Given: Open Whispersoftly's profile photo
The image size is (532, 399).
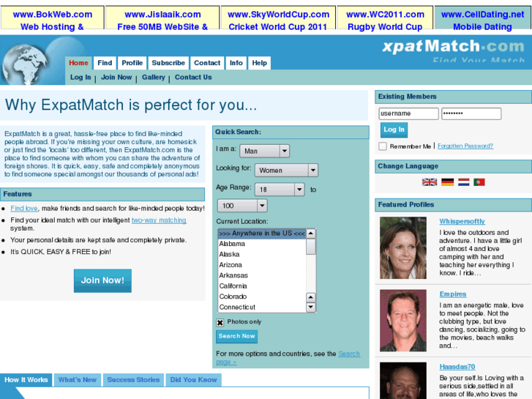Looking at the screenshot, I should coord(403,248).
